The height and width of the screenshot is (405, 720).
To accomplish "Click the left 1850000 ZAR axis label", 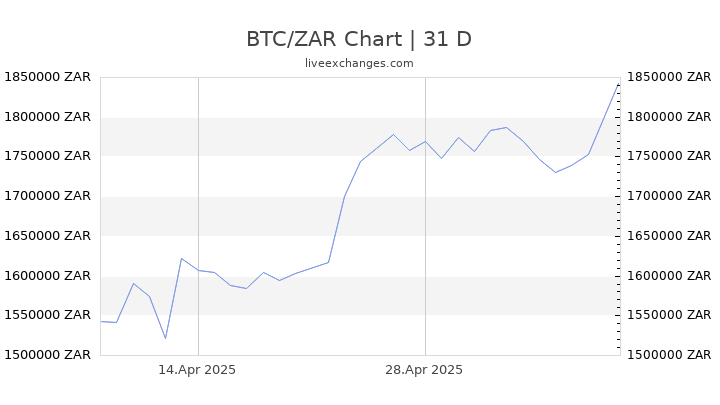I will tap(48, 77).
